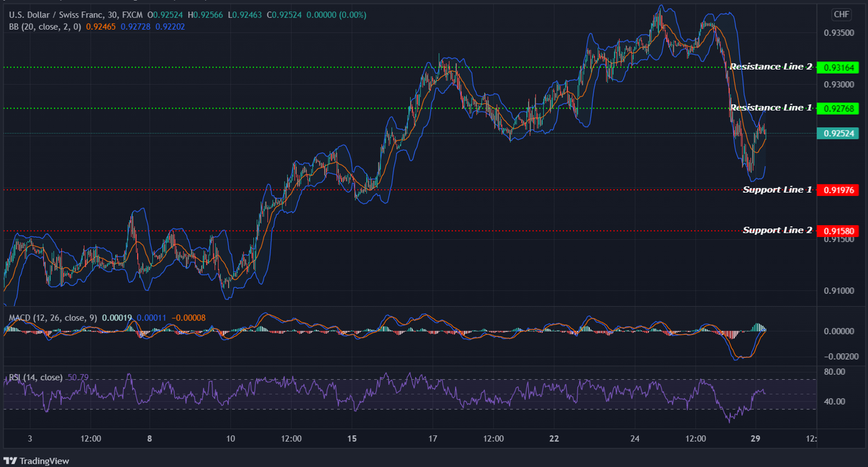Click the RSI axis label 40.00
The height and width of the screenshot is (467, 868).
(835, 402)
